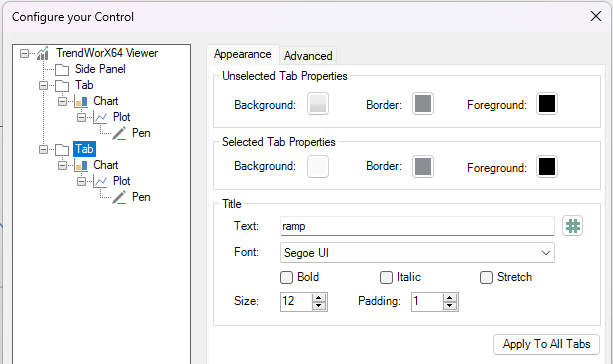The image size is (613, 364).
Task: Open the green hash data browser button
Action: click(x=572, y=226)
